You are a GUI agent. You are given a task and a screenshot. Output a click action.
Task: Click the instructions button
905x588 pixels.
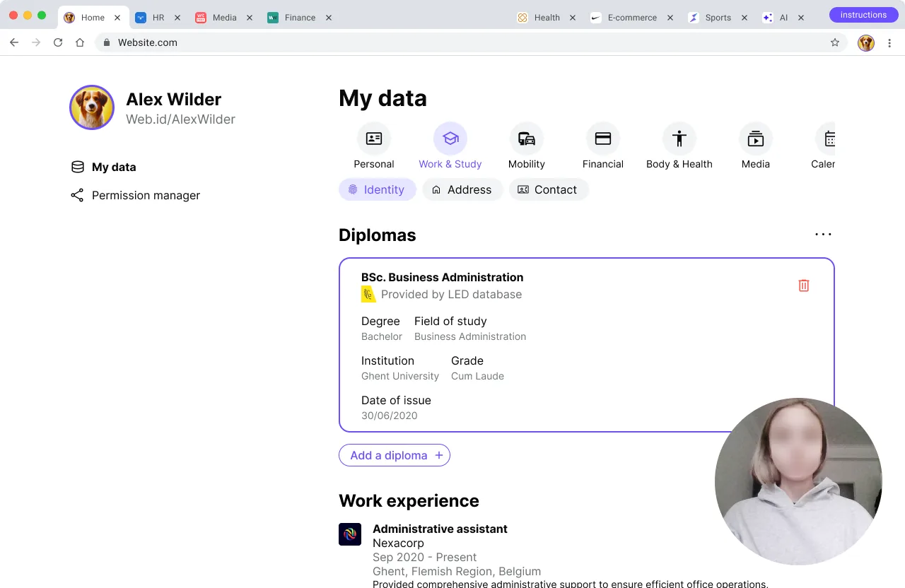click(x=863, y=15)
